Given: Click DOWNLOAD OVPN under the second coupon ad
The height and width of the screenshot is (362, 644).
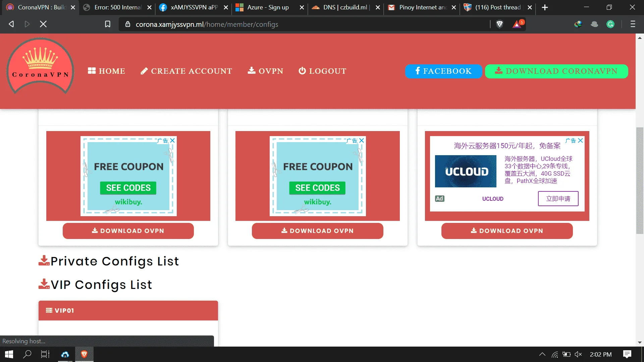Looking at the screenshot, I should click(318, 231).
